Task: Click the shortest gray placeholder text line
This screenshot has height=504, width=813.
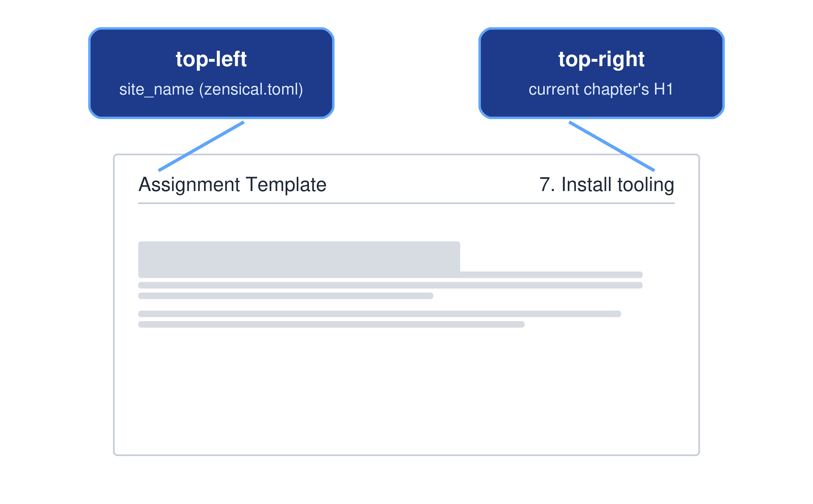Action: coord(286,296)
